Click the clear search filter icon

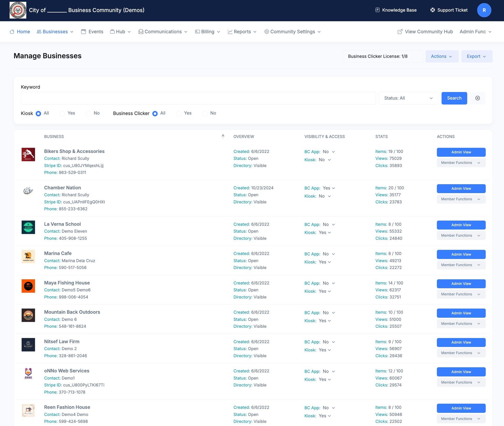[477, 98]
